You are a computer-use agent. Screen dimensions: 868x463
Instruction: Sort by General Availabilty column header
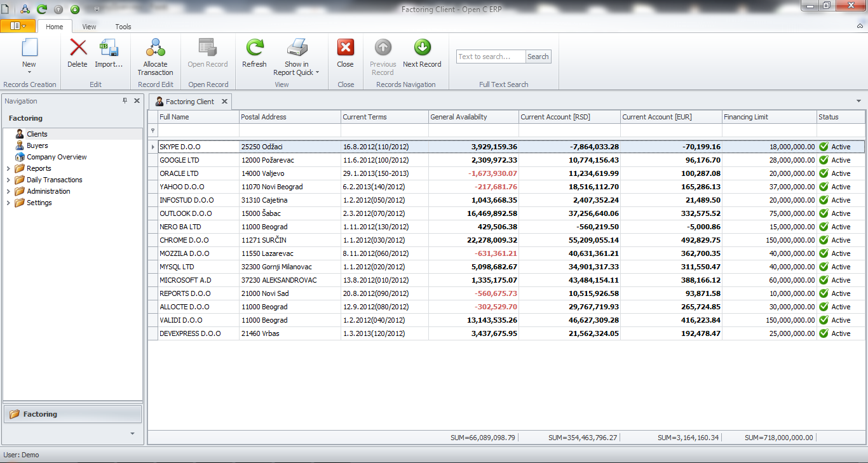[473, 117]
